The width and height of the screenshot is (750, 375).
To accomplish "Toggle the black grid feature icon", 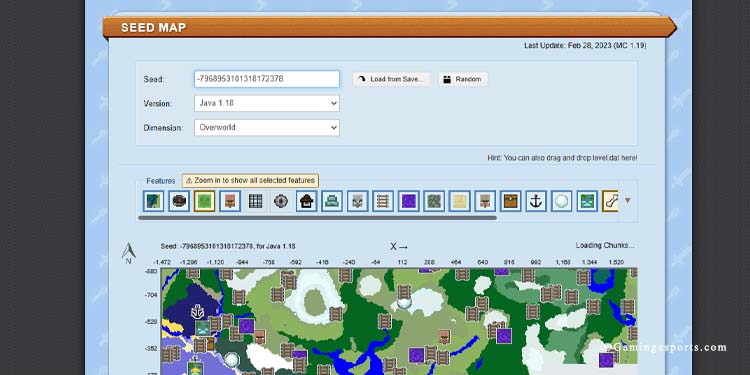I will pyautogui.click(x=255, y=201).
